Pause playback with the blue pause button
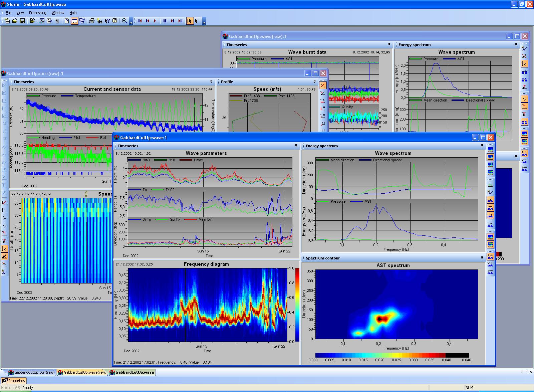Viewport: 534px width, 392px height. point(165,21)
